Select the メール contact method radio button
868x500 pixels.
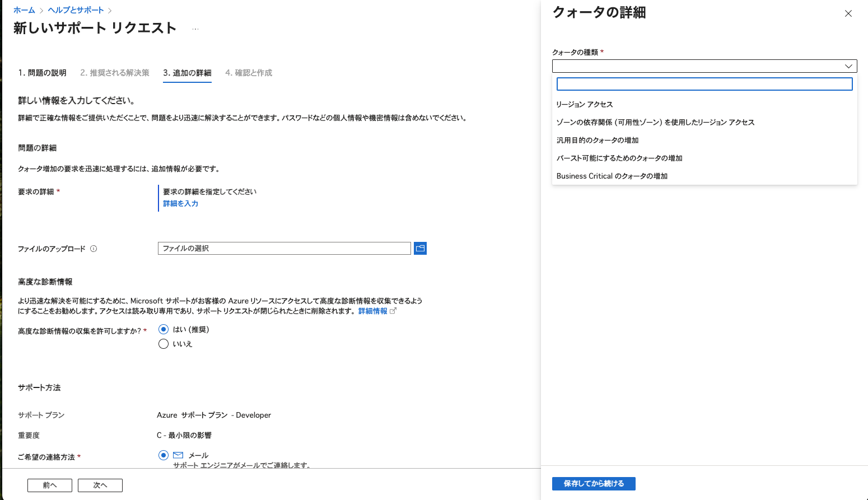click(163, 455)
